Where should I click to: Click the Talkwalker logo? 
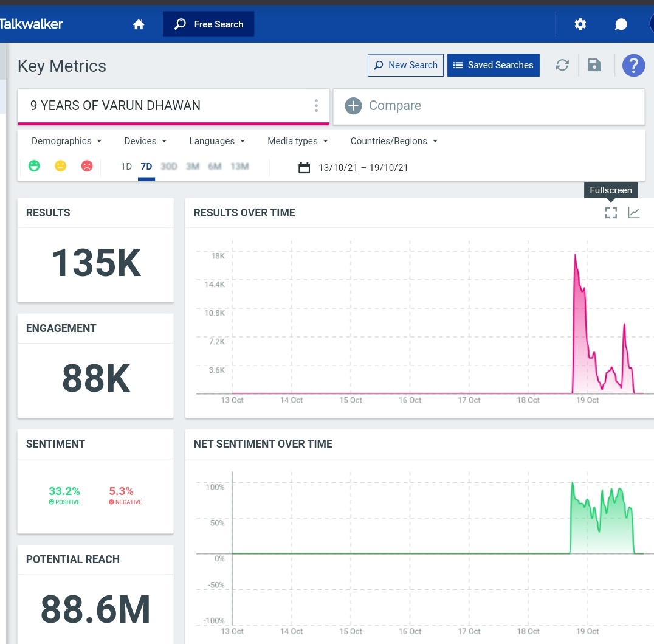point(31,24)
